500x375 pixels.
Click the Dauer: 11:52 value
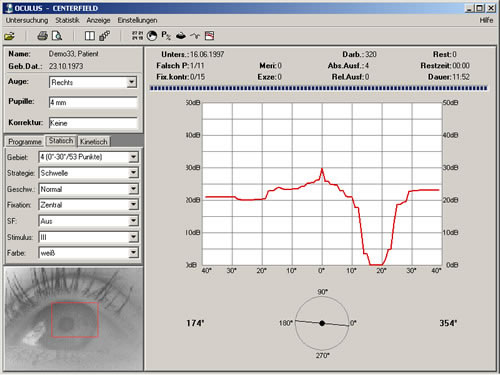tap(460, 77)
